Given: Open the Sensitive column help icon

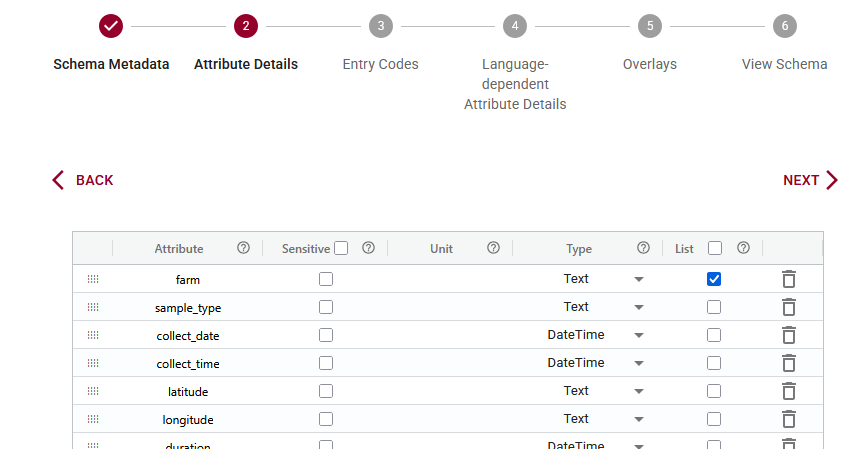Looking at the screenshot, I should (368, 248).
